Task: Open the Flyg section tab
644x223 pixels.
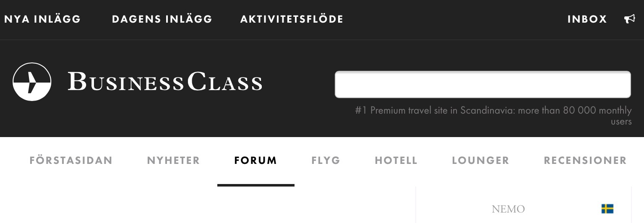Action: 326,161
